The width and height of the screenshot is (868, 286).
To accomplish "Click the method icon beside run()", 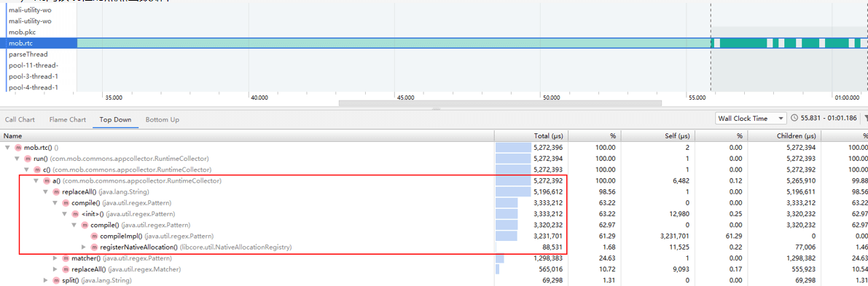I will point(28,159).
